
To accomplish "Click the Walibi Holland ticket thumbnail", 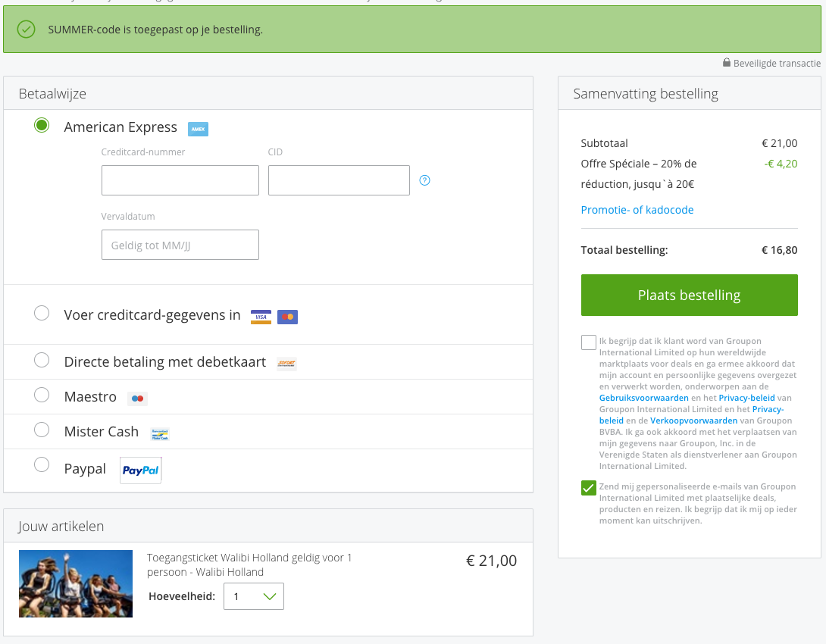I will tap(76, 583).
